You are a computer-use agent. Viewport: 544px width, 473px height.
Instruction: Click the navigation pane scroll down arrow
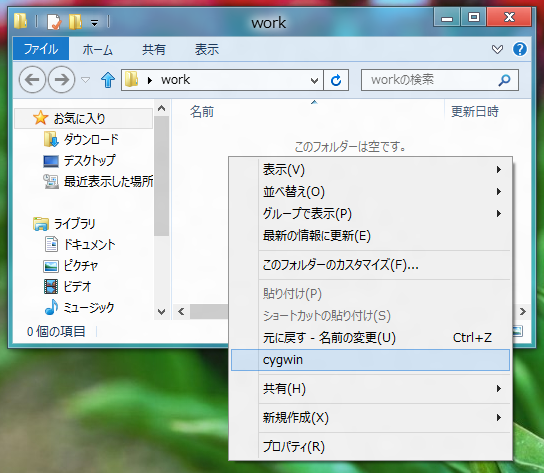[x=161, y=311]
